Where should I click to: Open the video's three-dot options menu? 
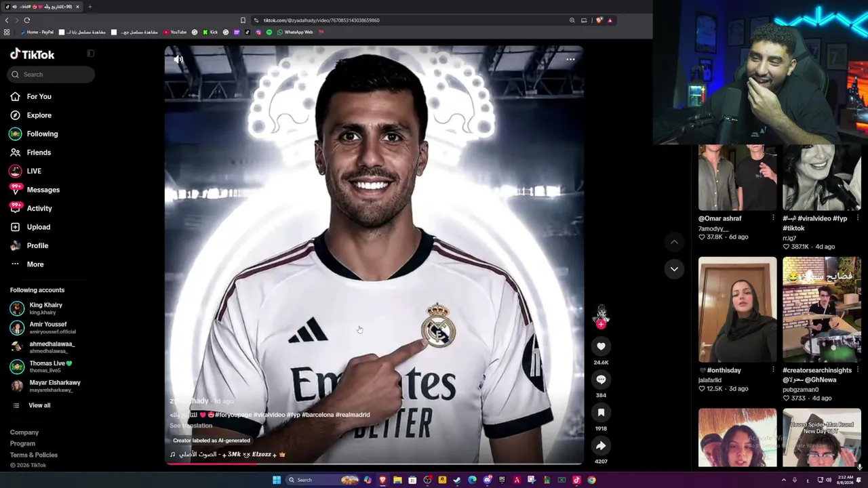(570, 60)
